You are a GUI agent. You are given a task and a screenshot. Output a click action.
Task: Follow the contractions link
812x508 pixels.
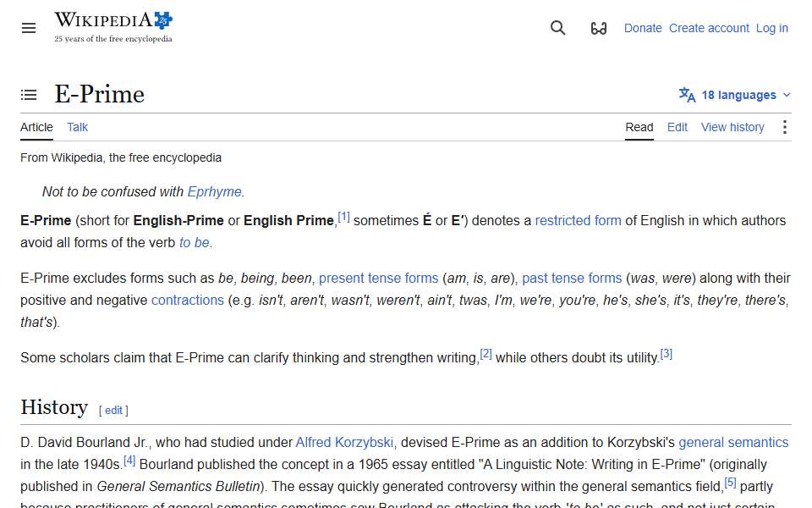[188, 300]
